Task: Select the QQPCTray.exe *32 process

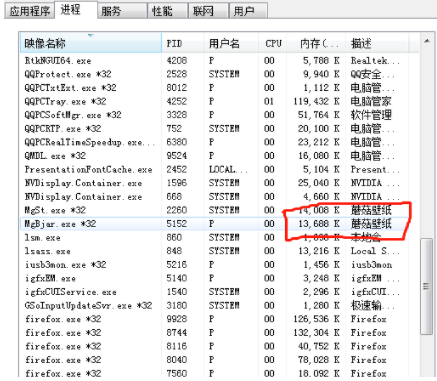Action: tap(214, 101)
